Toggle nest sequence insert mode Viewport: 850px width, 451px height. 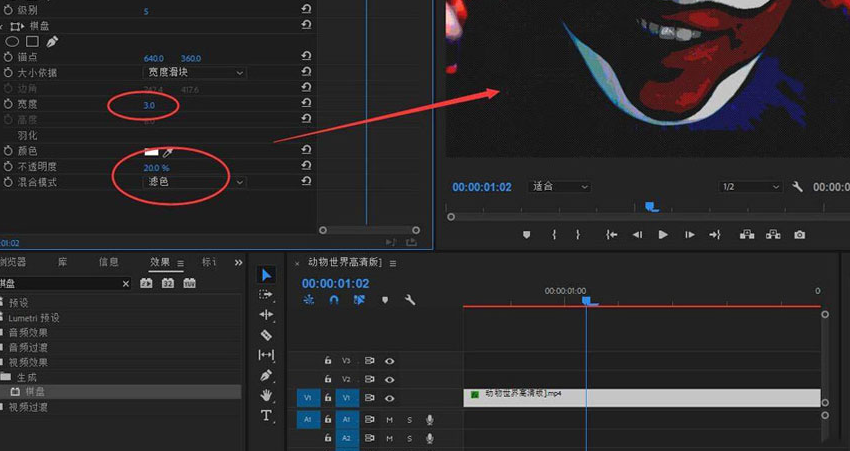308,300
